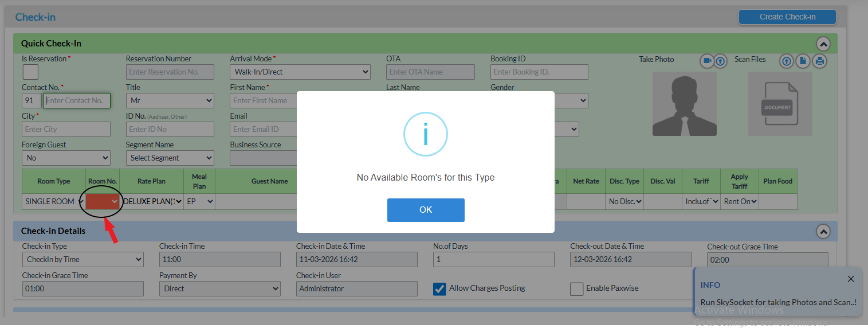Click the upload icon next to Take Photo
Viewport: 868px width, 328px height.
point(720,61)
